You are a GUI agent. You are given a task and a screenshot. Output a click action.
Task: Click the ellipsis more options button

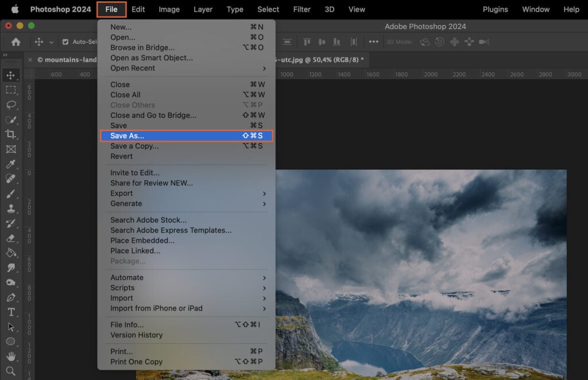tap(374, 41)
